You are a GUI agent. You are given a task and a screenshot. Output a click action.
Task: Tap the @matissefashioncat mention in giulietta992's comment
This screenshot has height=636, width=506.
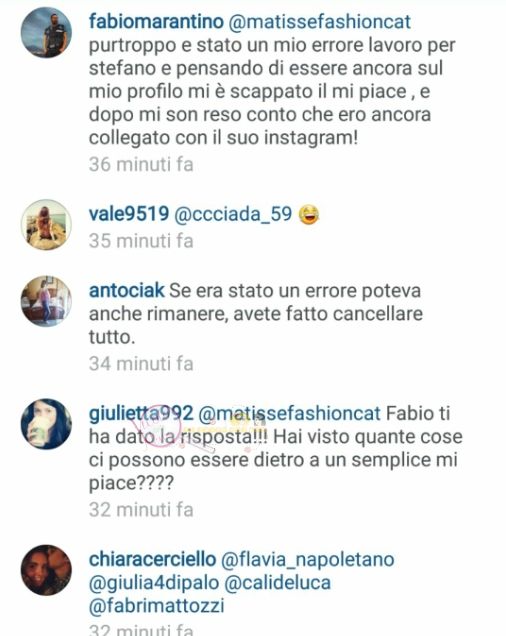[290, 414]
